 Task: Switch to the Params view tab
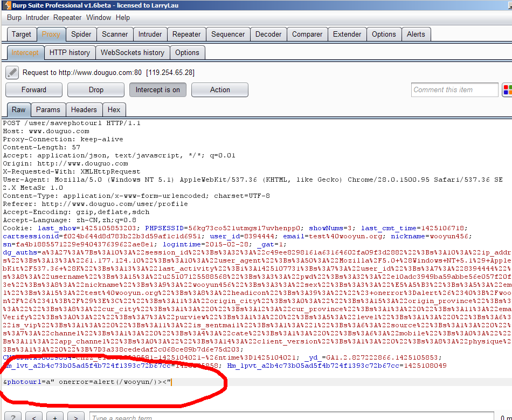[48, 110]
